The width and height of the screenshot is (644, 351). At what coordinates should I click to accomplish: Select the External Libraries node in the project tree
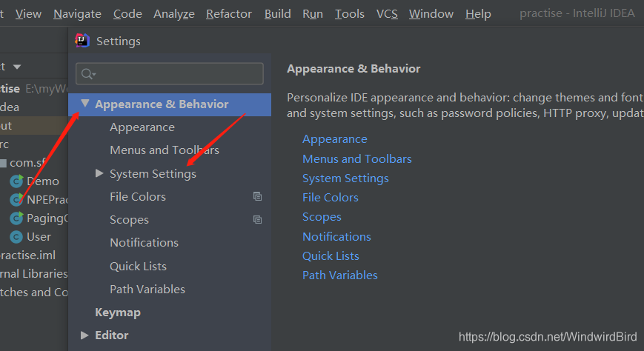click(x=33, y=274)
